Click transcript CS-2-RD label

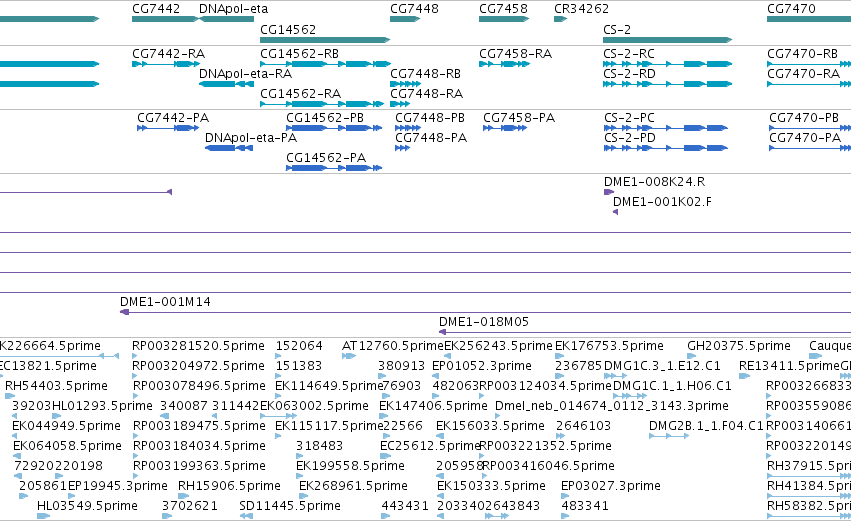pyautogui.click(x=629, y=74)
